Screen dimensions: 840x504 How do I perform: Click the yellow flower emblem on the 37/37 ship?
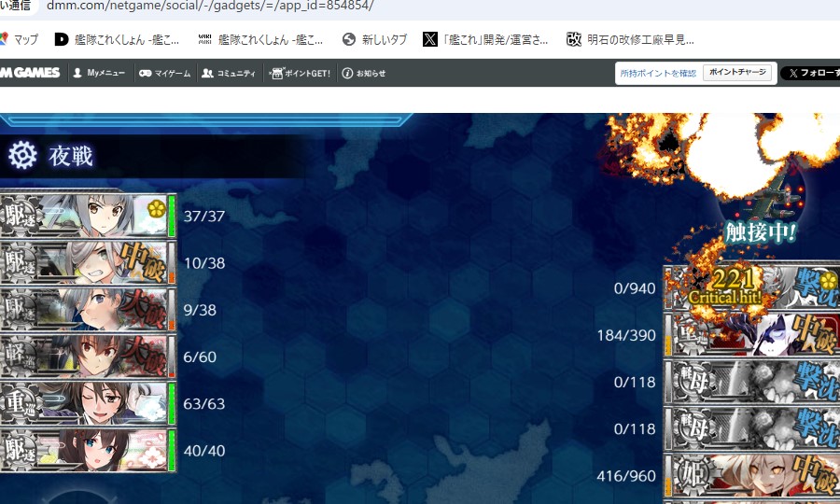pos(157,209)
